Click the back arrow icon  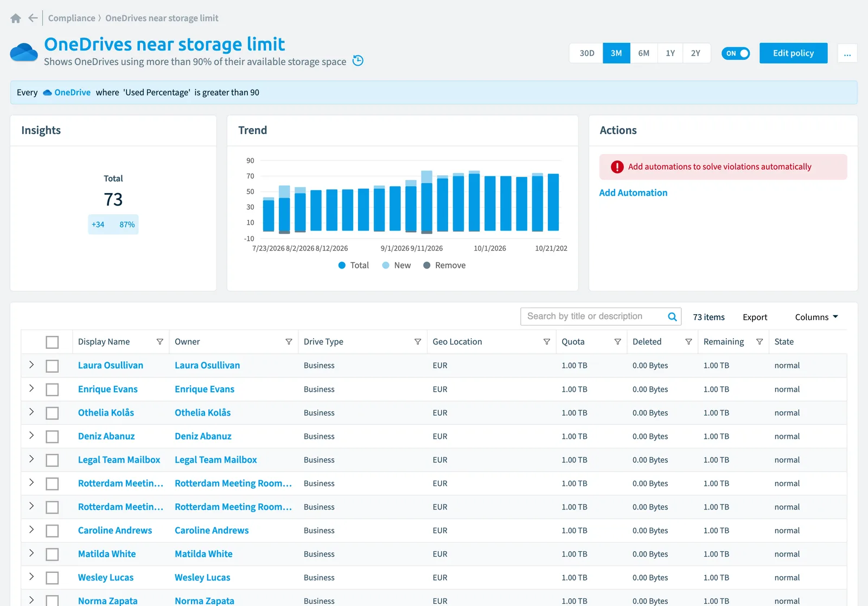[33, 18]
